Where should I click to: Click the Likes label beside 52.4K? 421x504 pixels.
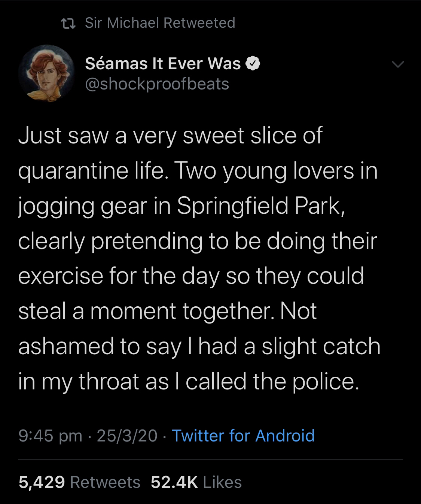(222, 482)
